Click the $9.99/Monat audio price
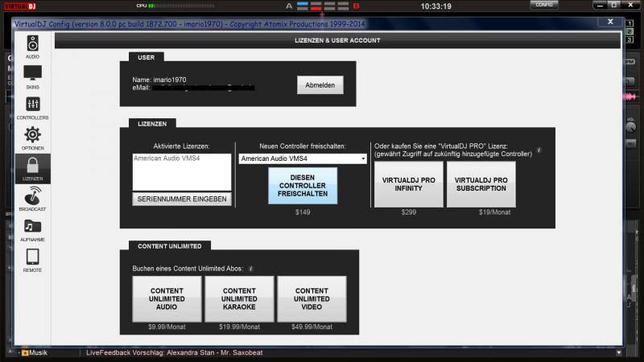644x362 pixels. [167, 327]
